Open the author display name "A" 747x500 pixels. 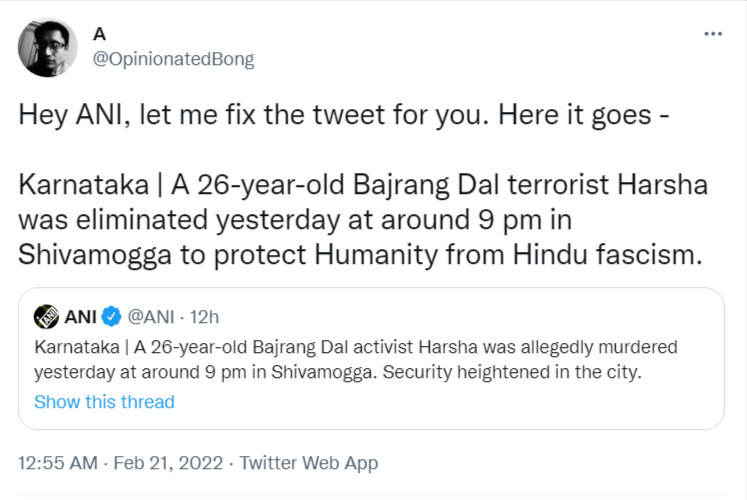(99, 34)
